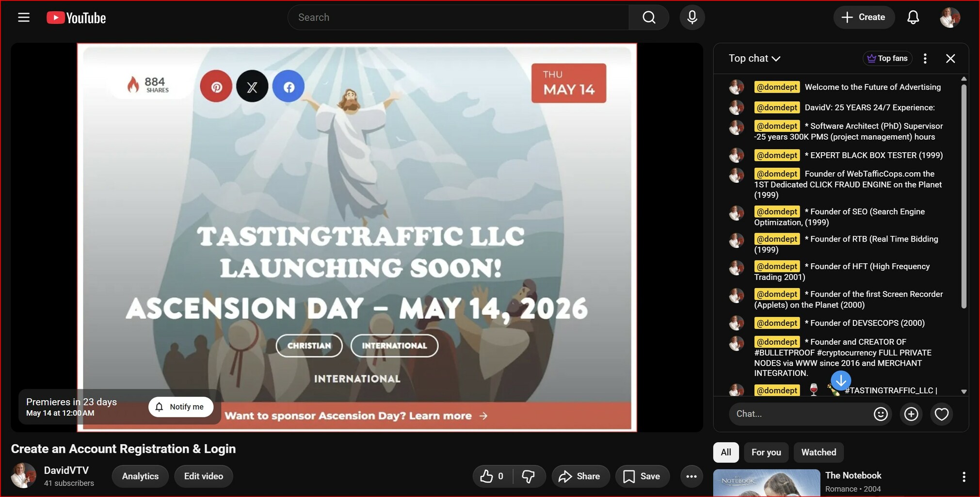The height and width of the screenshot is (497, 980).
Task: Click the chat panel scrollbar
Action: pyautogui.click(x=964, y=194)
